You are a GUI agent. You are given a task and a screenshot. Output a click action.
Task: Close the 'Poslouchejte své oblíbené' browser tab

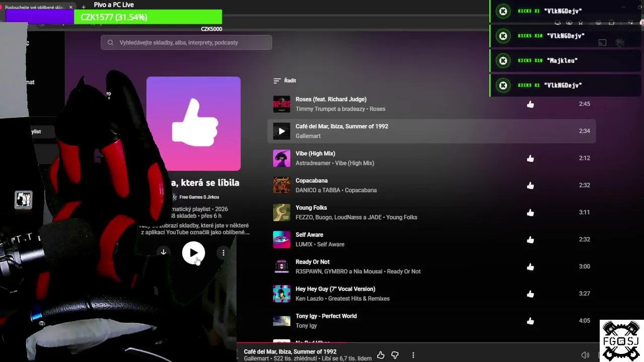71,8
